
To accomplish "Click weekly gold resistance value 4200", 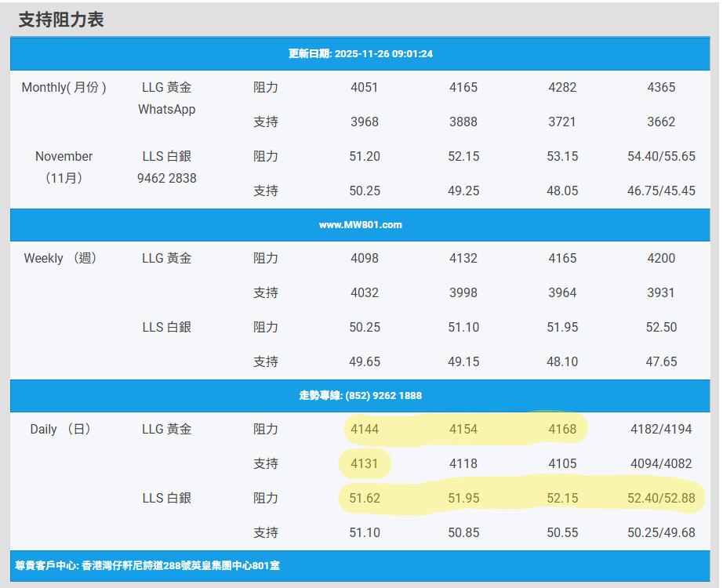I will [661, 259].
